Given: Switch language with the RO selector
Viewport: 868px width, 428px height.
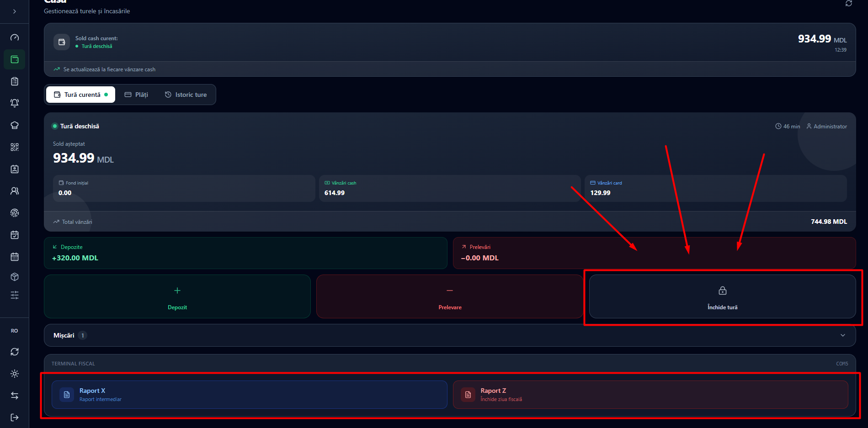Looking at the screenshot, I should (x=15, y=331).
